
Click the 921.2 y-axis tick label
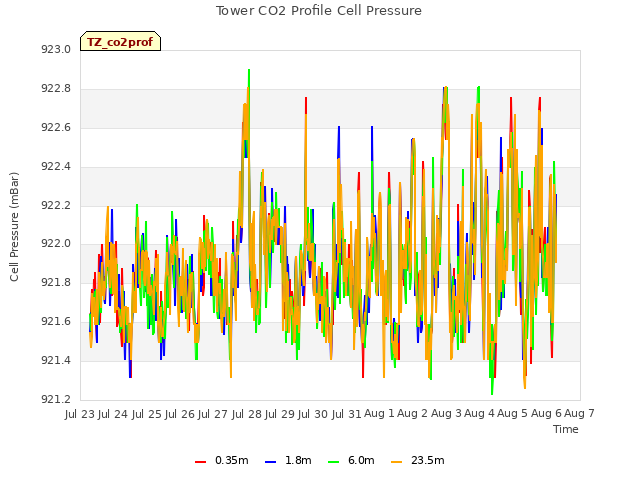pyautogui.click(x=56, y=400)
